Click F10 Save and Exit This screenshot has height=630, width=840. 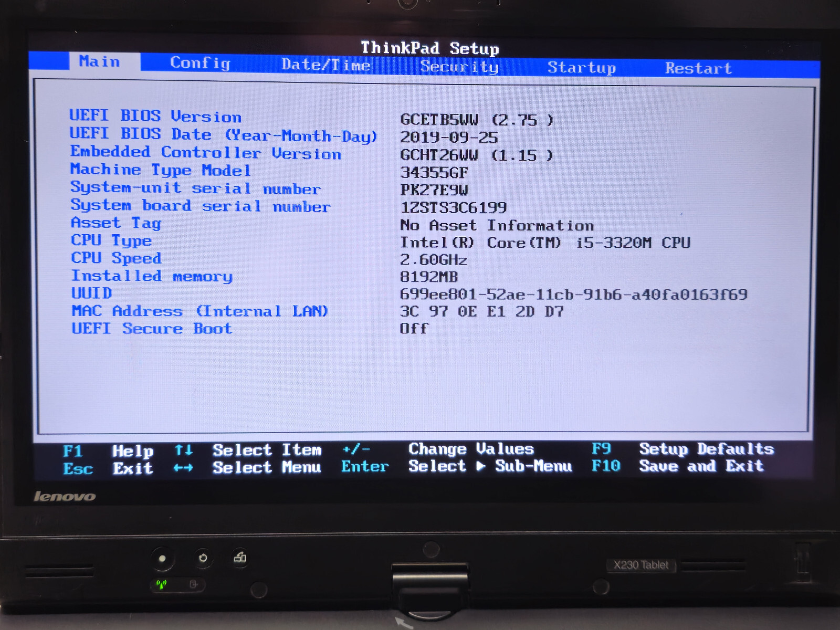(x=678, y=466)
